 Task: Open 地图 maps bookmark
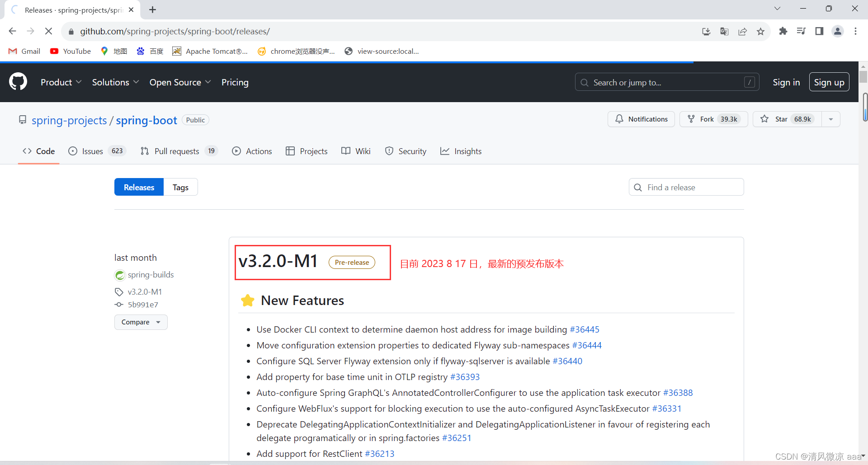[x=114, y=51]
